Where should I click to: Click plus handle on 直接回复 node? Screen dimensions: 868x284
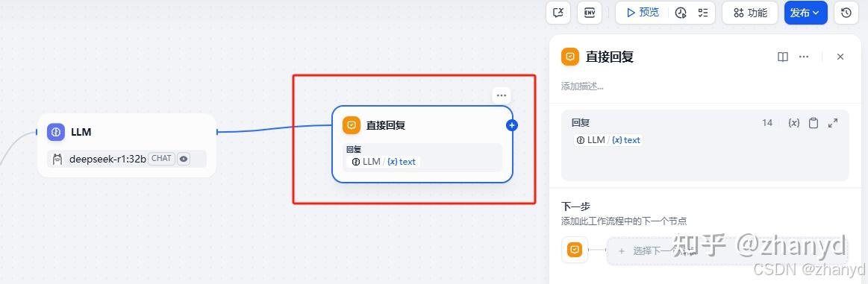coord(512,125)
